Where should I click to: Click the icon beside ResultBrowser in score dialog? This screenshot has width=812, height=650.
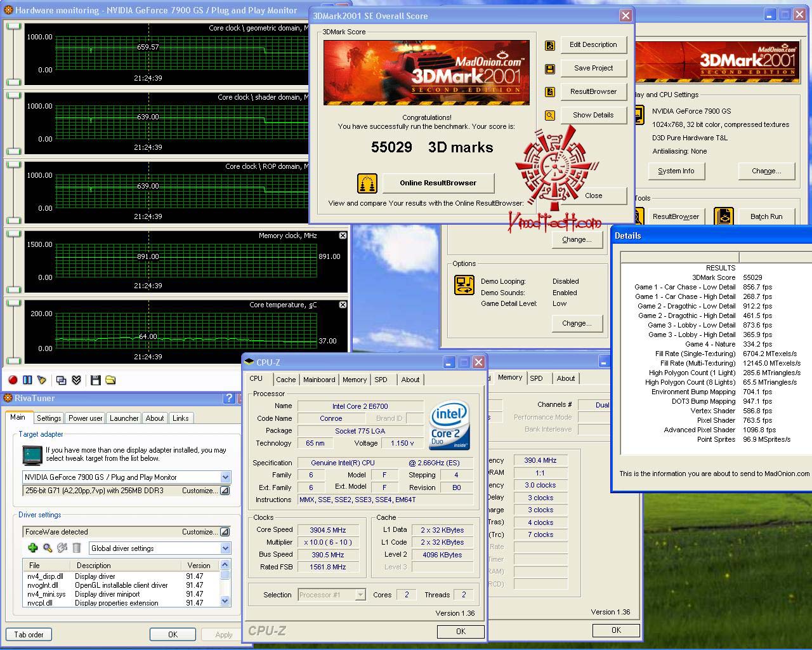click(550, 92)
